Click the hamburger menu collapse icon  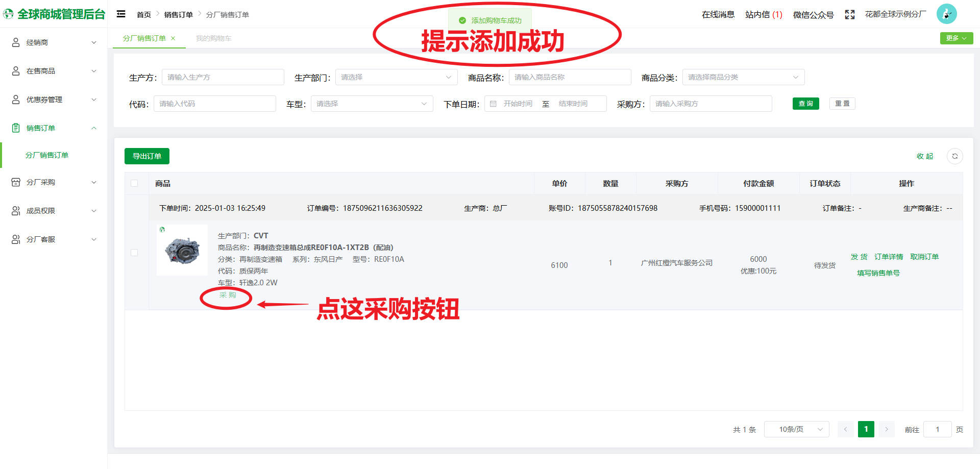[121, 14]
